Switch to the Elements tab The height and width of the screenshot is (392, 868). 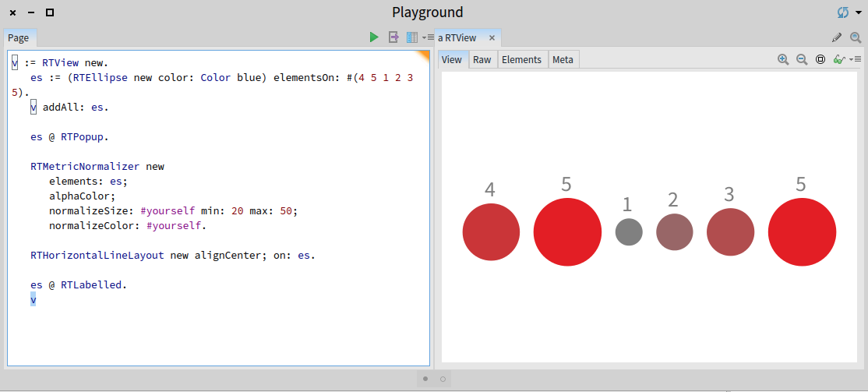click(x=521, y=60)
